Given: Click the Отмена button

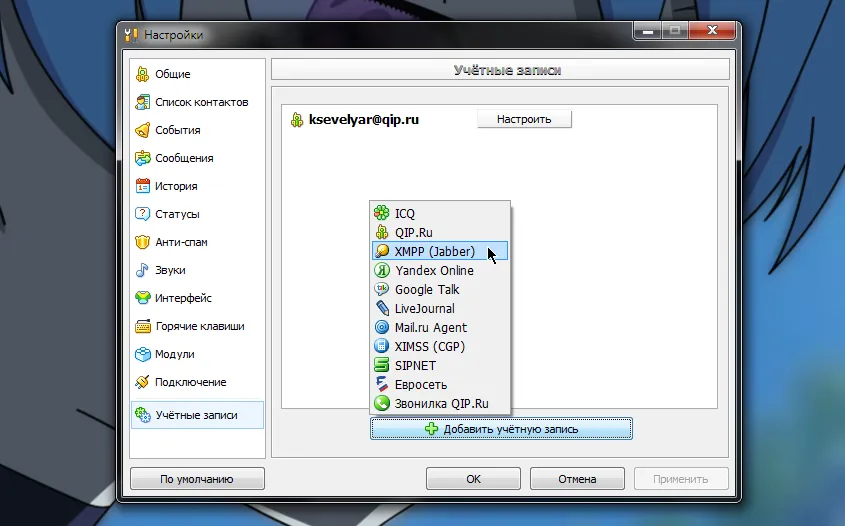Looking at the screenshot, I should point(577,479).
